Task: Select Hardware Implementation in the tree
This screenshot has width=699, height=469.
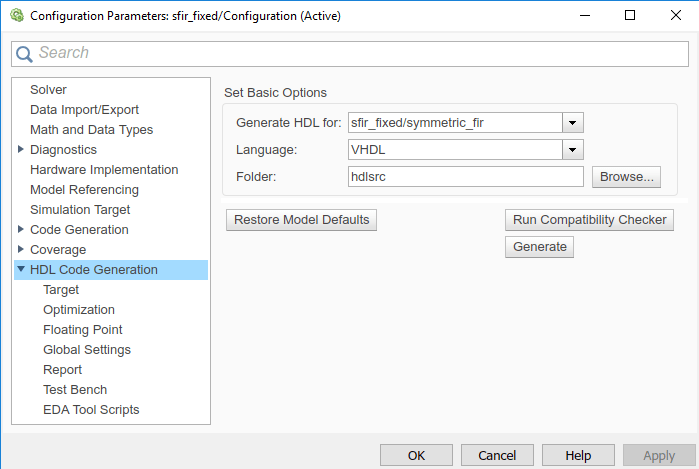Action: click(x=104, y=169)
